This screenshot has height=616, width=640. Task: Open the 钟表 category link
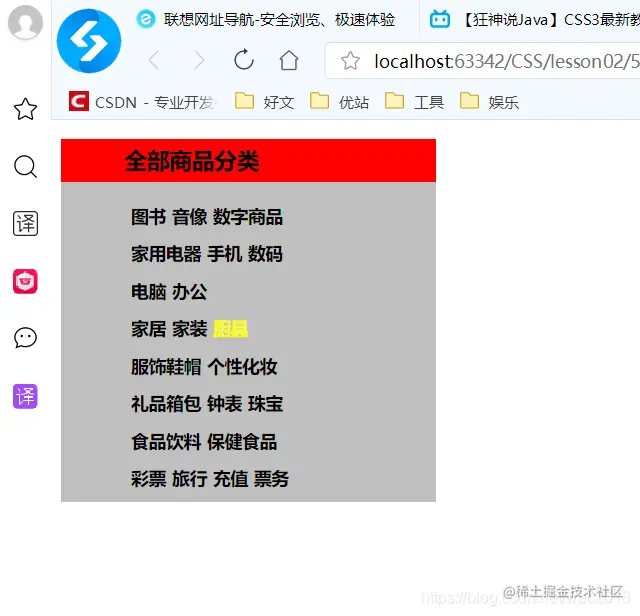224,404
